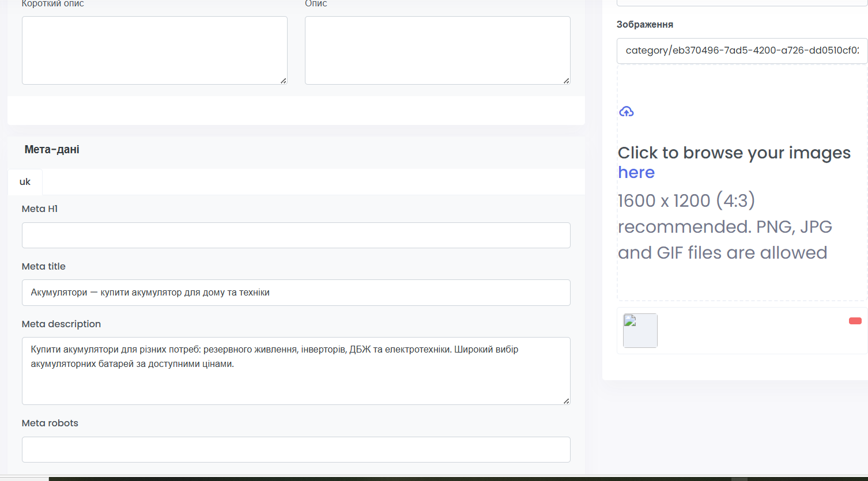Click the Мета-дані section heading
The height and width of the screenshot is (481, 868).
[x=52, y=150]
